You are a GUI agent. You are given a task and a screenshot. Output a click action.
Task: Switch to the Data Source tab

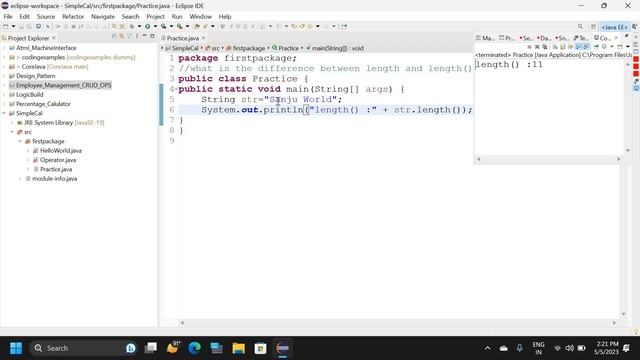tap(544, 38)
